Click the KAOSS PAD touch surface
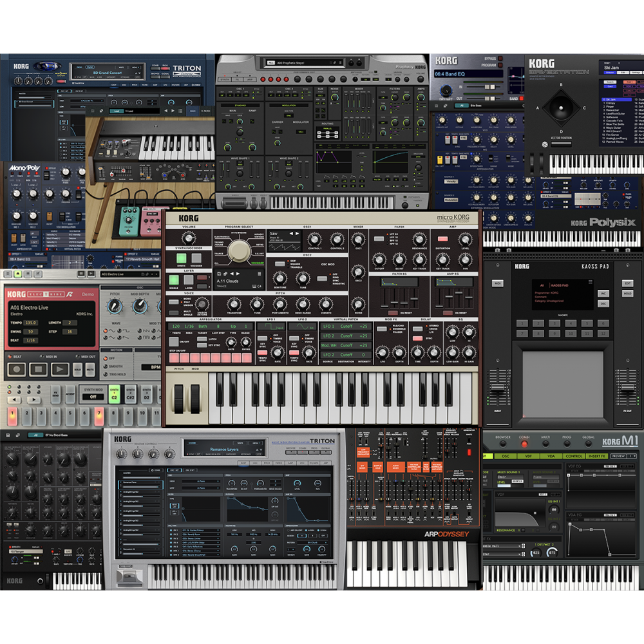The width and height of the screenshot is (644, 644). pyautogui.click(x=563, y=384)
